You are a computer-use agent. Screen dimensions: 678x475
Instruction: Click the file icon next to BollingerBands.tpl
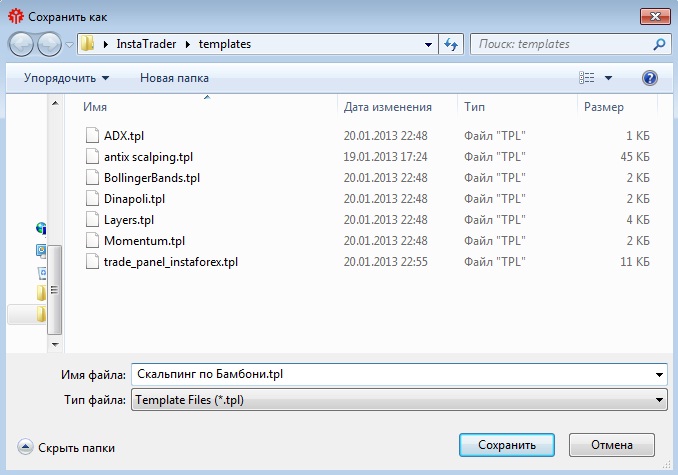[92, 177]
